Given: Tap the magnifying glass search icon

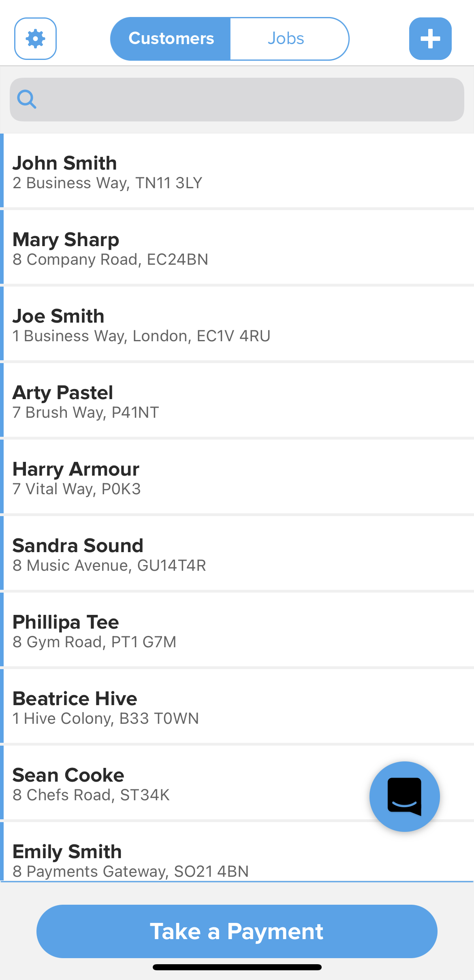Looking at the screenshot, I should pos(27,100).
